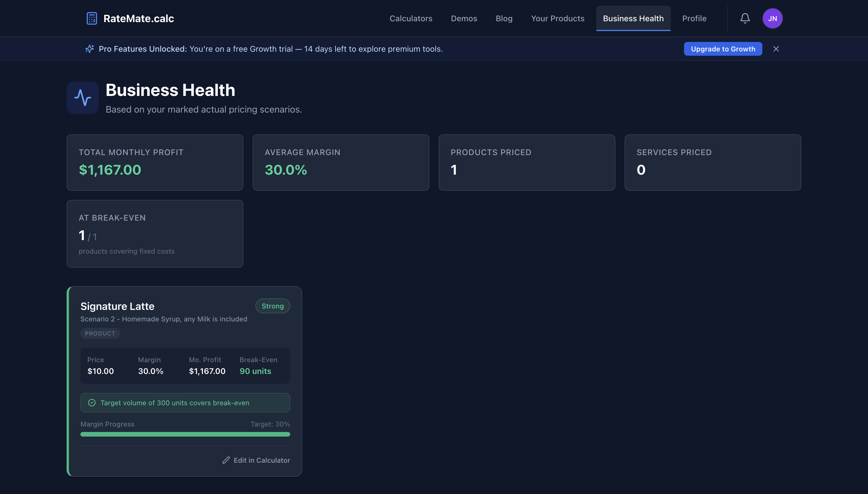Click the sparkle icon in Pro Features banner

click(90, 49)
